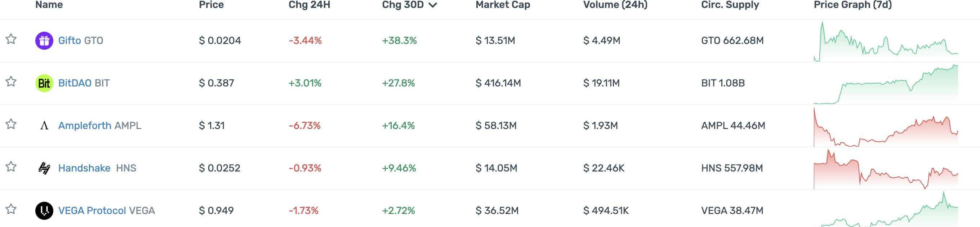Star Gifto as a favorite

coord(11,39)
